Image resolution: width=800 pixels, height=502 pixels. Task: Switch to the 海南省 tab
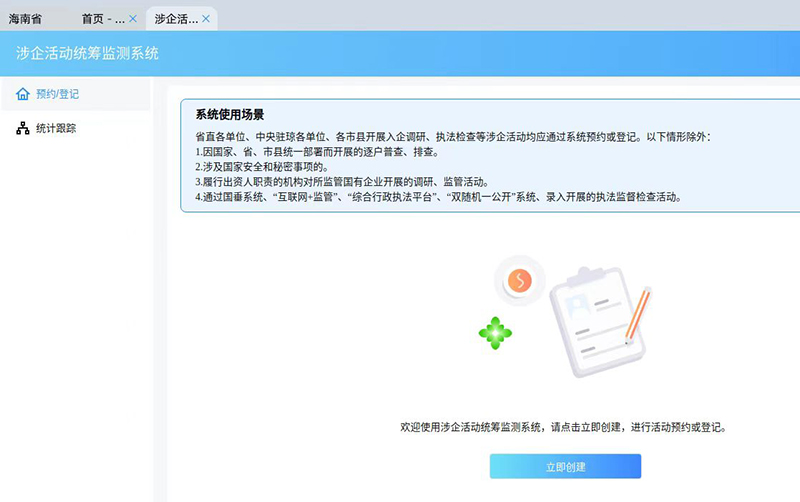(27, 19)
